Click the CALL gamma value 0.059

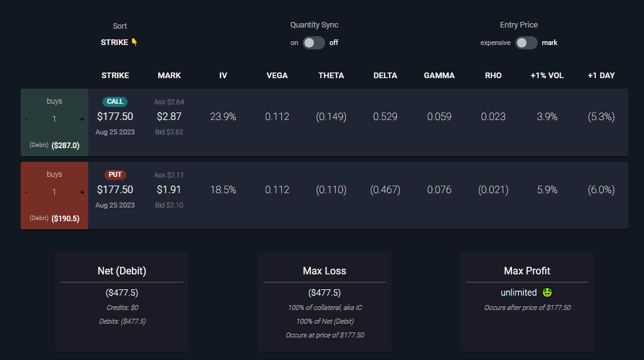click(x=439, y=117)
